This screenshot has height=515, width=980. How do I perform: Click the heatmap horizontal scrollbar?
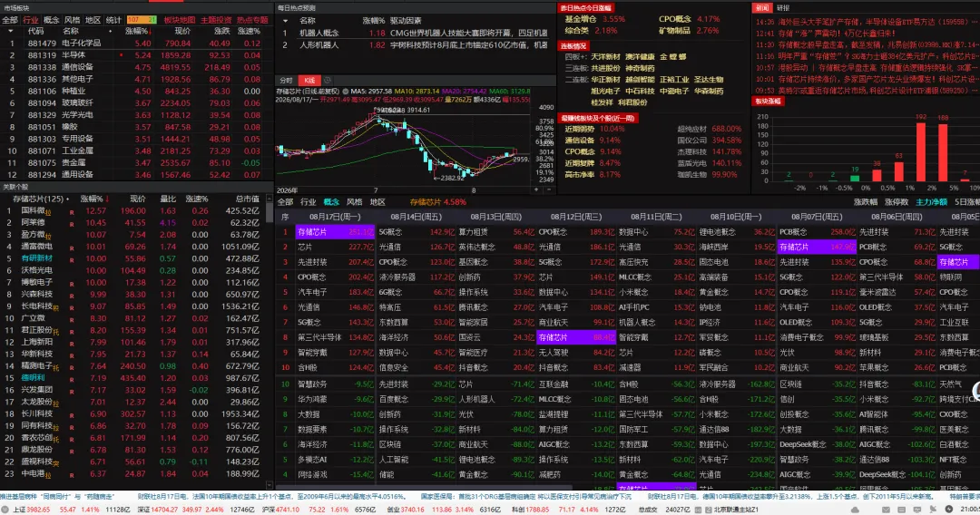point(425,486)
